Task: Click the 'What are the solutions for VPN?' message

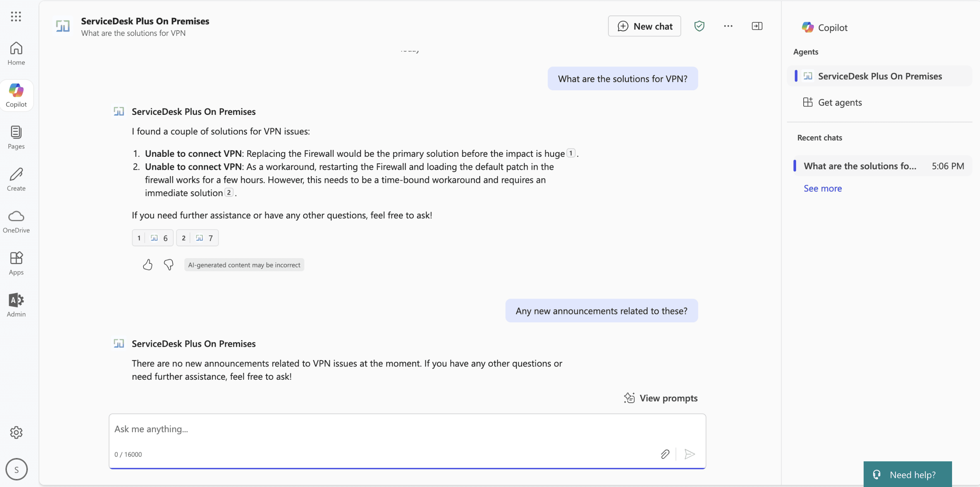Action: (623, 79)
